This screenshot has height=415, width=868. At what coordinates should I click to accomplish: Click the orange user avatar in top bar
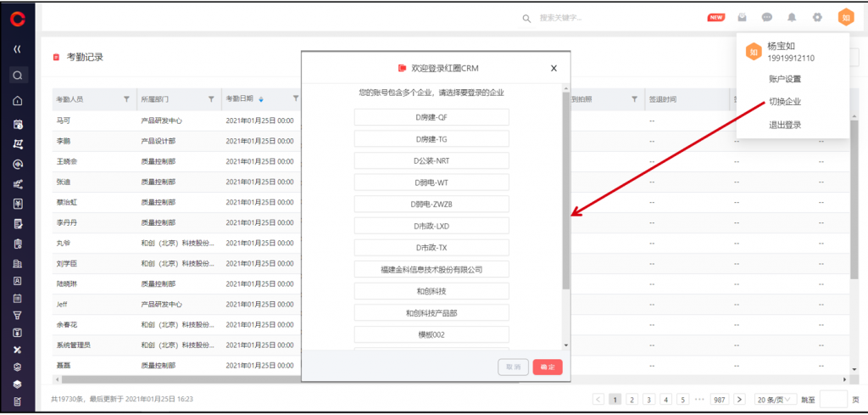[x=844, y=17]
